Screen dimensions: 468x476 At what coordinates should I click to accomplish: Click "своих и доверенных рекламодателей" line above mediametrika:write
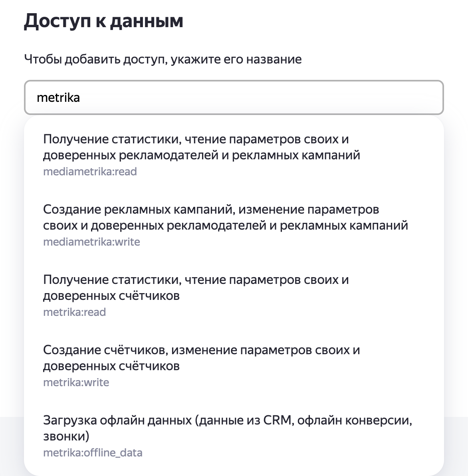click(225, 226)
